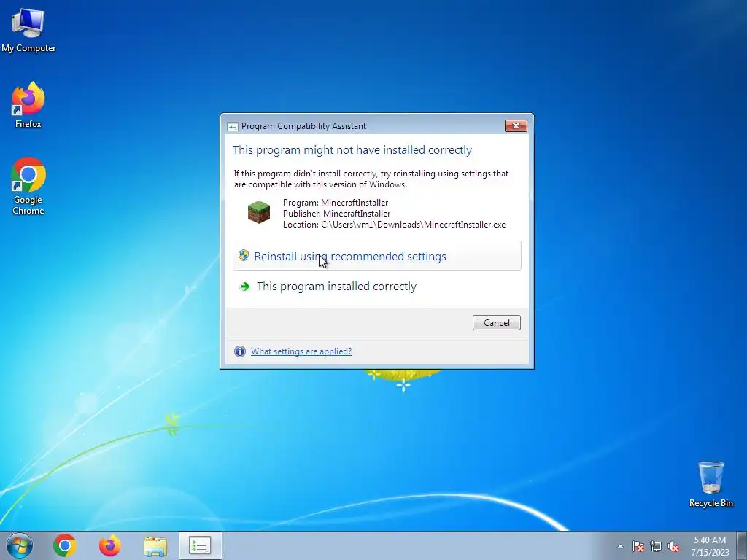
Task: Open Firefox from the taskbar
Action: click(110, 545)
